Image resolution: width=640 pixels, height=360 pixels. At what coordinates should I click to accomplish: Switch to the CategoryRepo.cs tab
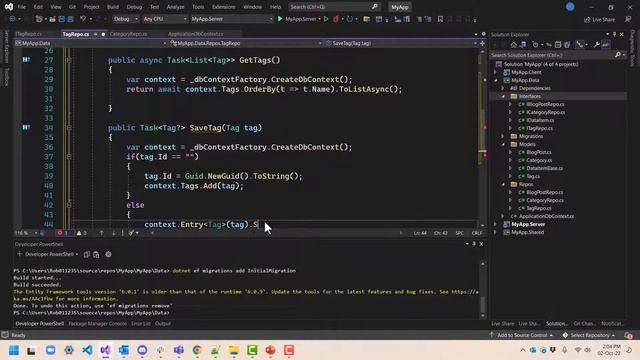129,34
